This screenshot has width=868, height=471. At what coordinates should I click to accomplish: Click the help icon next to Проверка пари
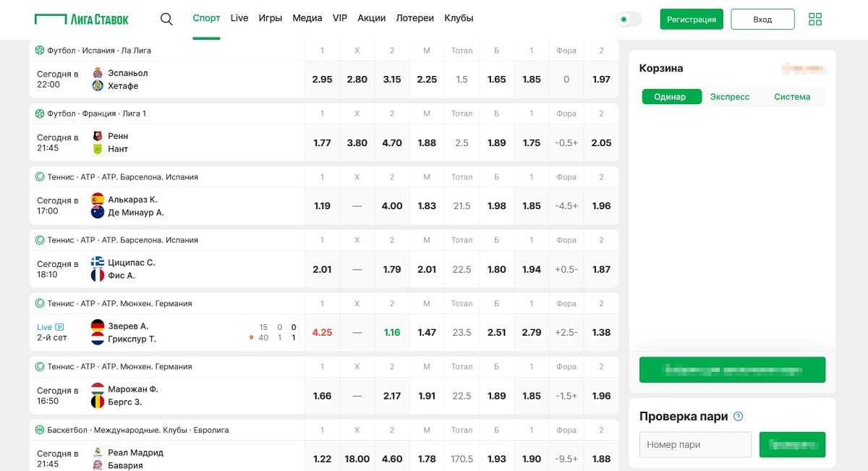[x=739, y=417]
